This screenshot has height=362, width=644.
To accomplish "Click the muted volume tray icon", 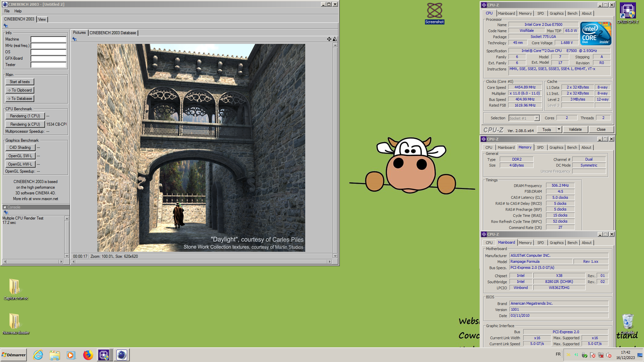I will (x=609, y=355).
